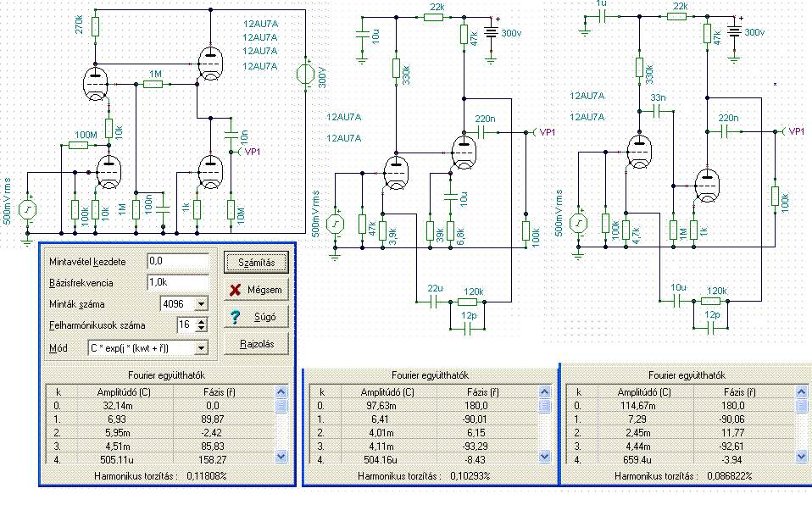Select the 500mV signal generator in left circuit
Viewport: 812px width, 516px height.
(x=27, y=209)
